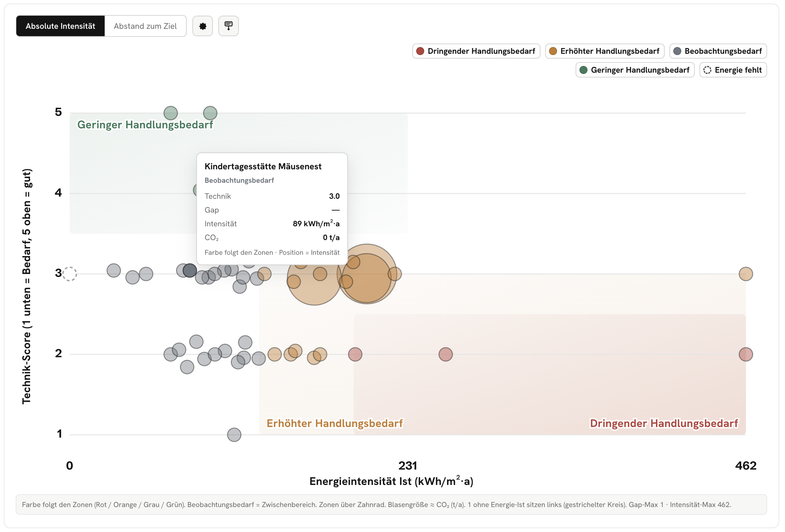Click the gray bubble at Technik-Score 1
Image resolution: width=785 pixels, height=532 pixels.
point(234,435)
